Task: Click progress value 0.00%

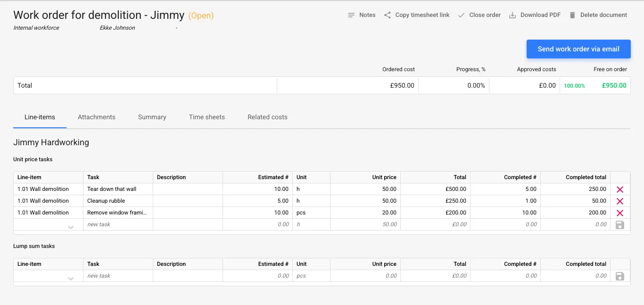Action: pos(476,85)
